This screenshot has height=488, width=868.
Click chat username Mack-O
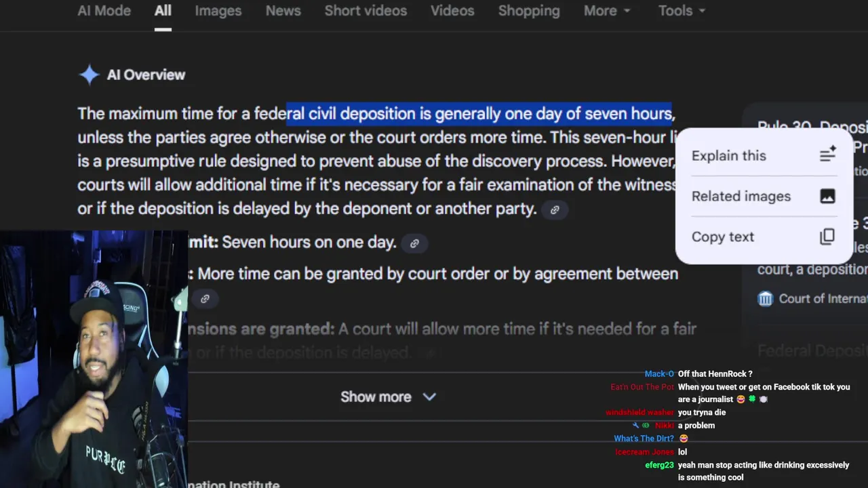659,374
